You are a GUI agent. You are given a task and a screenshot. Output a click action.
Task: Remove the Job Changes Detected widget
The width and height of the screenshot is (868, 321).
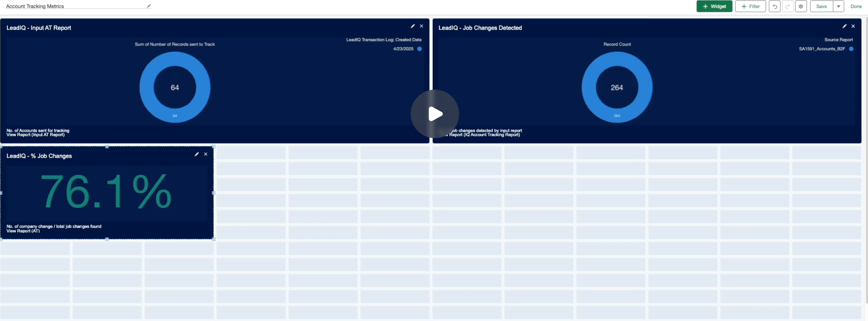pyautogui.click(x=853, y=26)
